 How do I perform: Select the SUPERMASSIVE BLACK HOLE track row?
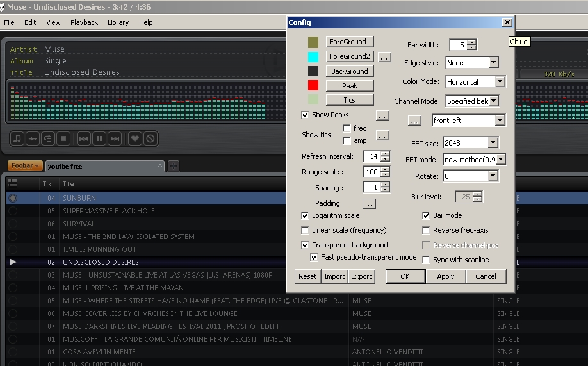point(146,211)
